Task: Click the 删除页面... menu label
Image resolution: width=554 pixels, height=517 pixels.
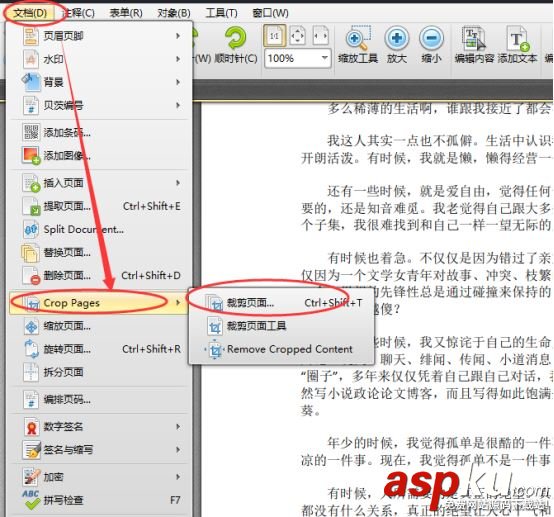Action: [x=67, y=276]
